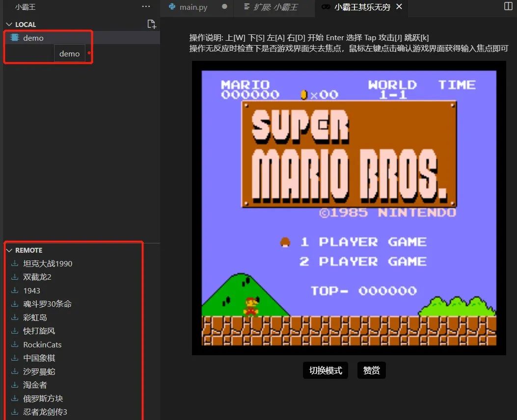Click download icon next to 淘金者
This screenshot has width=517, height=420.
point(15,385)
